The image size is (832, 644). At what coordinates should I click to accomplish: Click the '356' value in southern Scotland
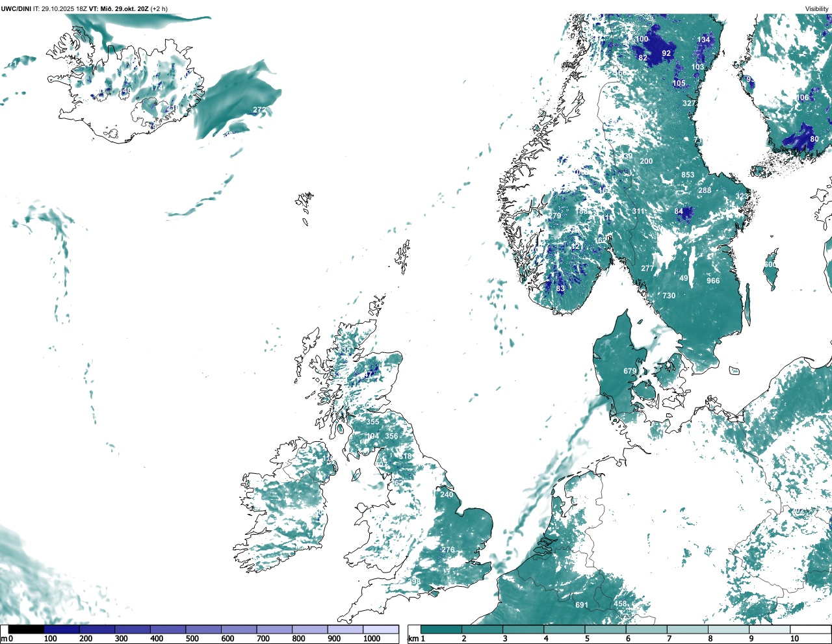point(391,436)
